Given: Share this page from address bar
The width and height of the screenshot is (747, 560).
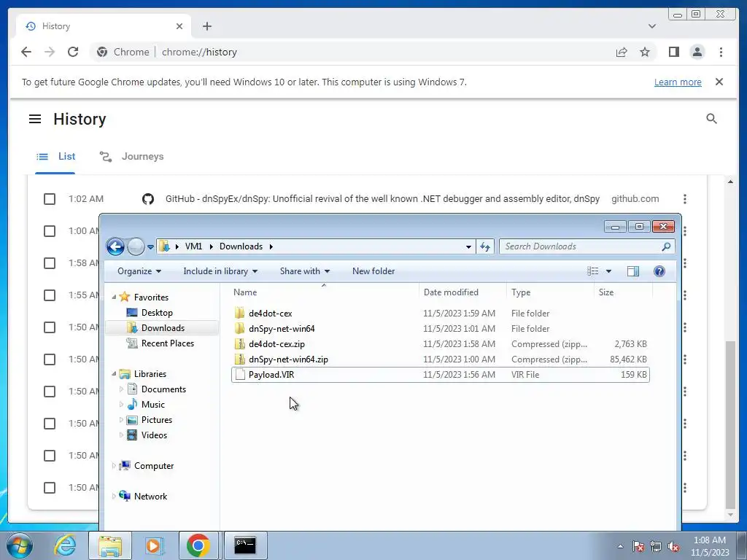Looking at the screenshot, I should point(622,52).
